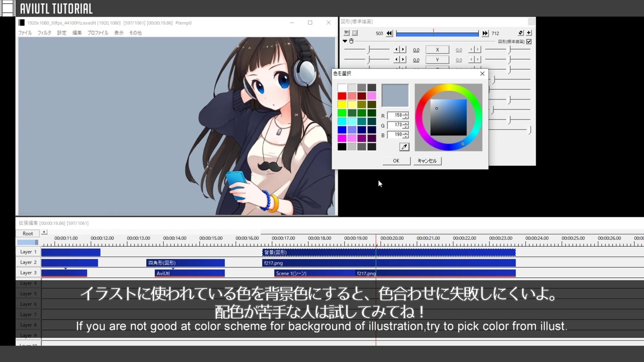644x362 pixels.
Task: Open the その他 menu
Action: click(x=135, y=33)
